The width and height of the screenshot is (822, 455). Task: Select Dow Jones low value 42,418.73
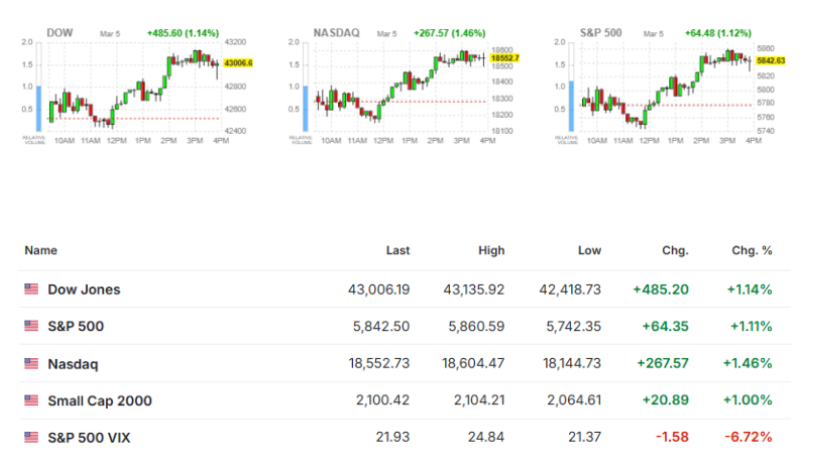(x=570, y=289)
